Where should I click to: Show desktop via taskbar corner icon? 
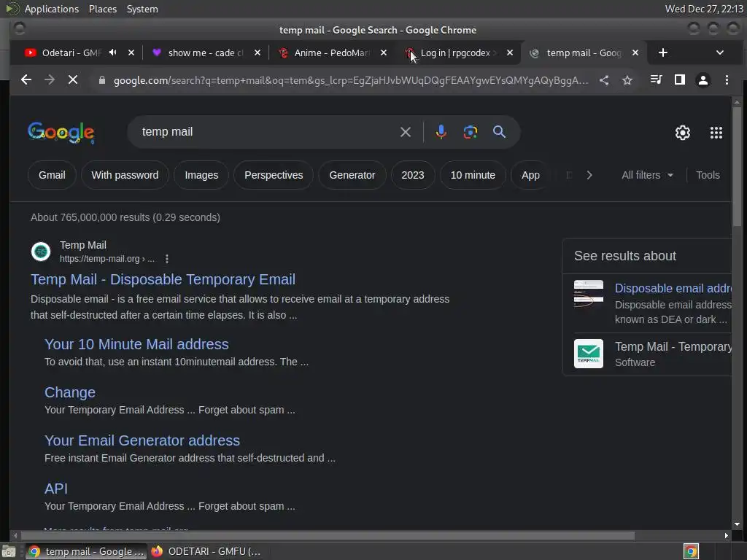point(9,551)
